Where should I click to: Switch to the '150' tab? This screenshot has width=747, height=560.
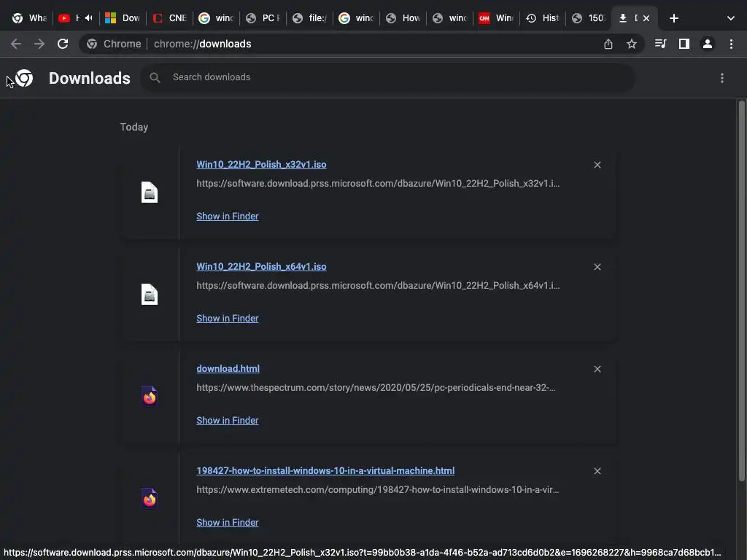(x=589, y=18)
